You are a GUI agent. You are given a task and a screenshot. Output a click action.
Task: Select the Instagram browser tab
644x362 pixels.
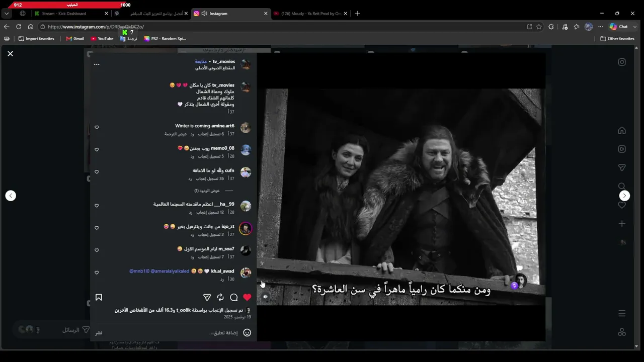[231, 14]
